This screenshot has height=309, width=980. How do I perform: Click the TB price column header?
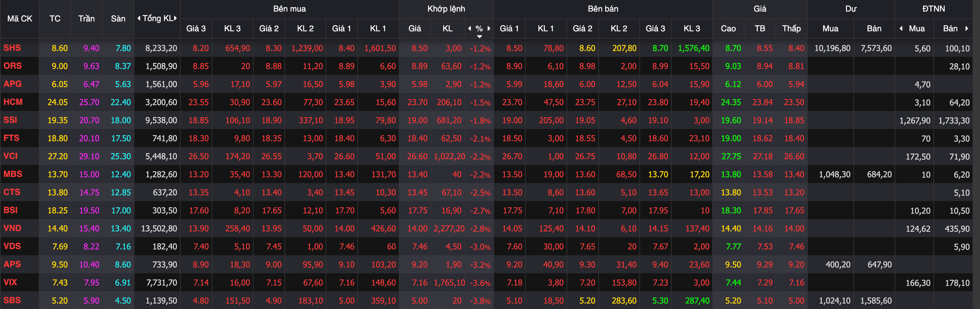pyautogui.click(x=760, y=29)
